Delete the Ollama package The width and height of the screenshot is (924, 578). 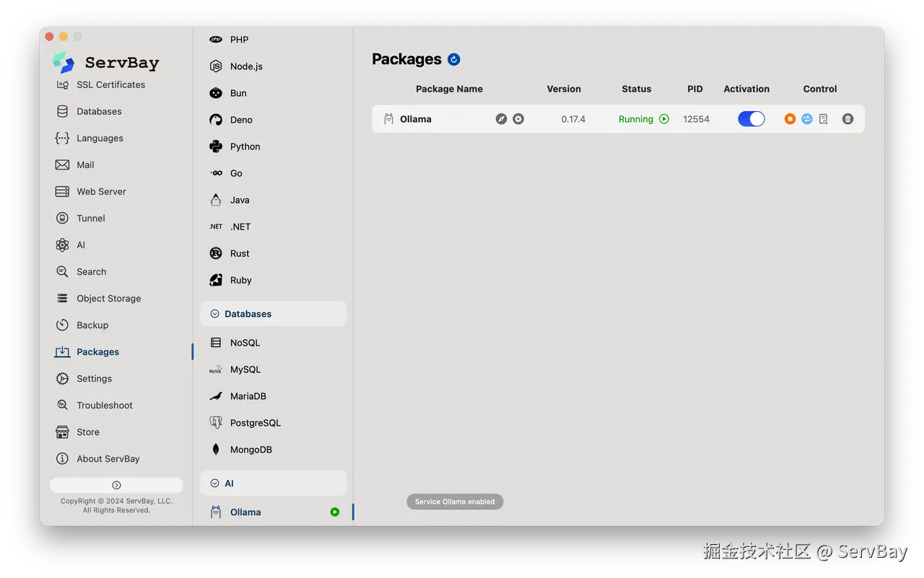coord(847,119)
